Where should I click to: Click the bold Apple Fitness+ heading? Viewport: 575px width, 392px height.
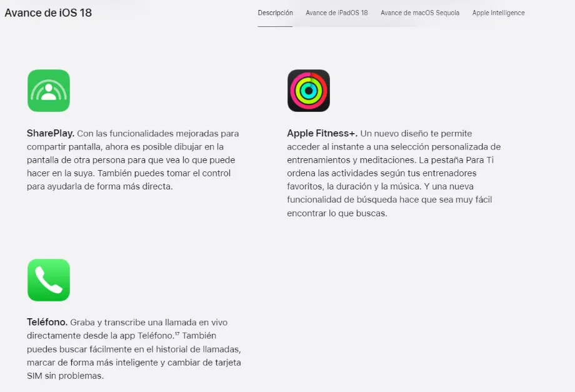pos(322,133)
